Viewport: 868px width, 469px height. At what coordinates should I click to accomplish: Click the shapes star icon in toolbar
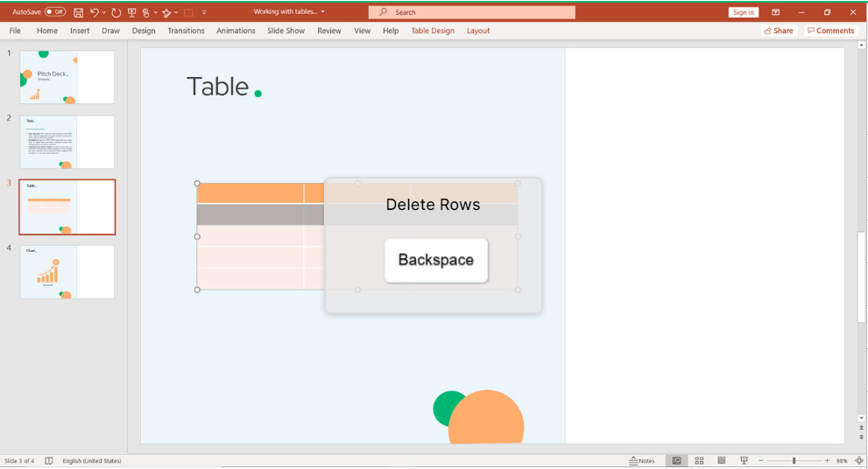[x=166, y=12]
